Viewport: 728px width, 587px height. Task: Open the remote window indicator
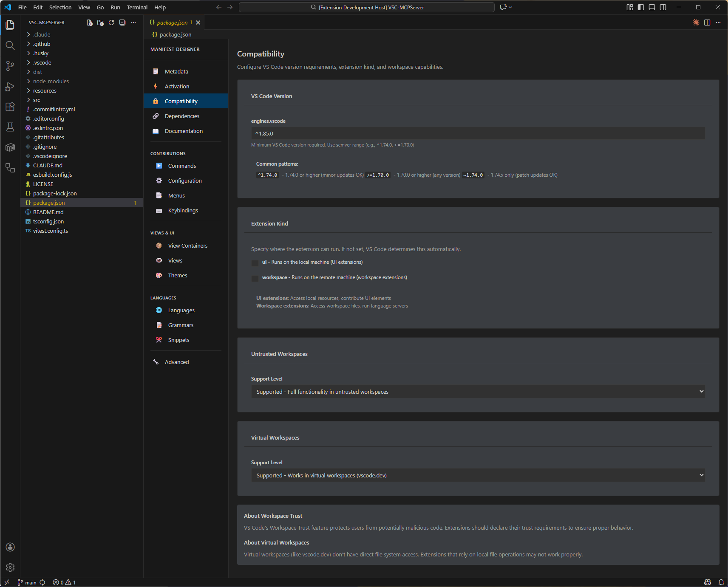7,582
